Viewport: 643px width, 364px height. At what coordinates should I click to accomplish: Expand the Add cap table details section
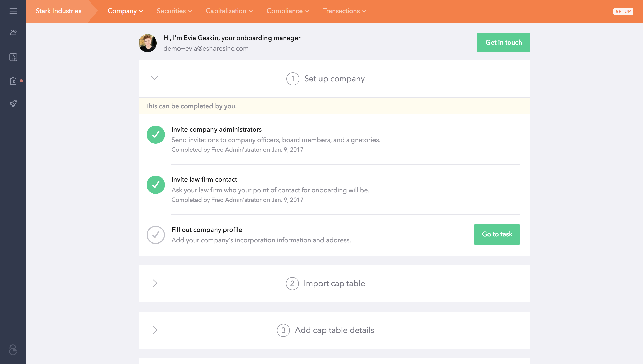click(155, 330)
